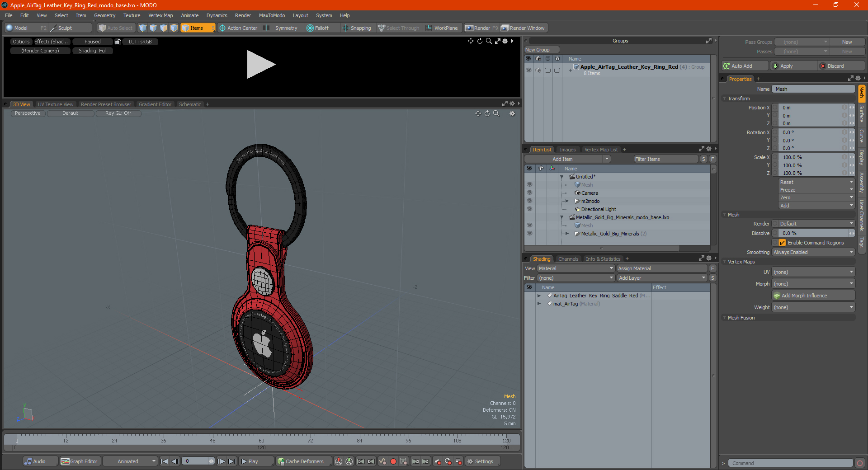Switch to UV Texture View tab

tap(56, 104)
